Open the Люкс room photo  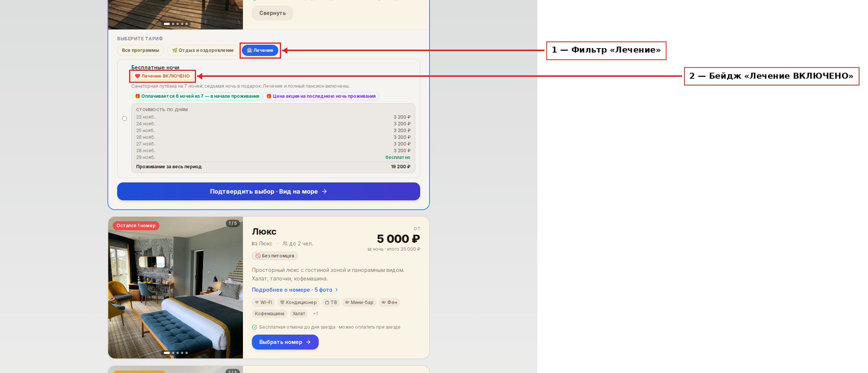click(x=175, y=288)
